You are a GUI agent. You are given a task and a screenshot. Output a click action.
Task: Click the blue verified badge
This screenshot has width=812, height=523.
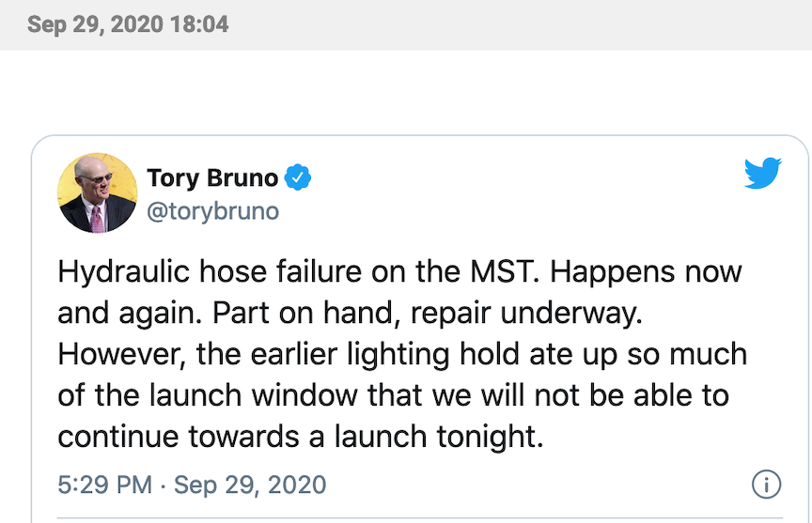(299, 177)
